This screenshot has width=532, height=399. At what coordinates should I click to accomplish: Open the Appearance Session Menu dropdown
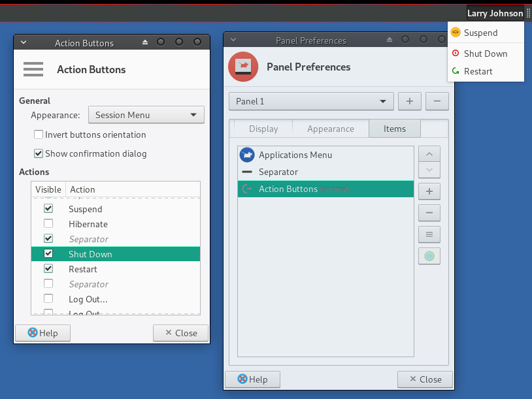pos(146,115)
